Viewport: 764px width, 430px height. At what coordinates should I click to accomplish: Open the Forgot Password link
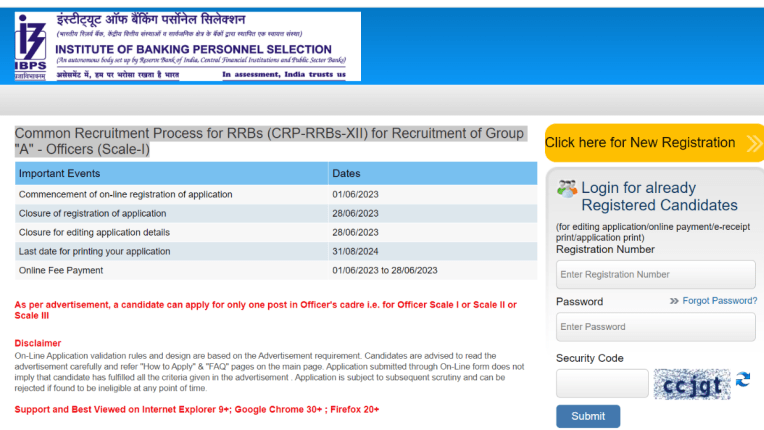[720, 301]
